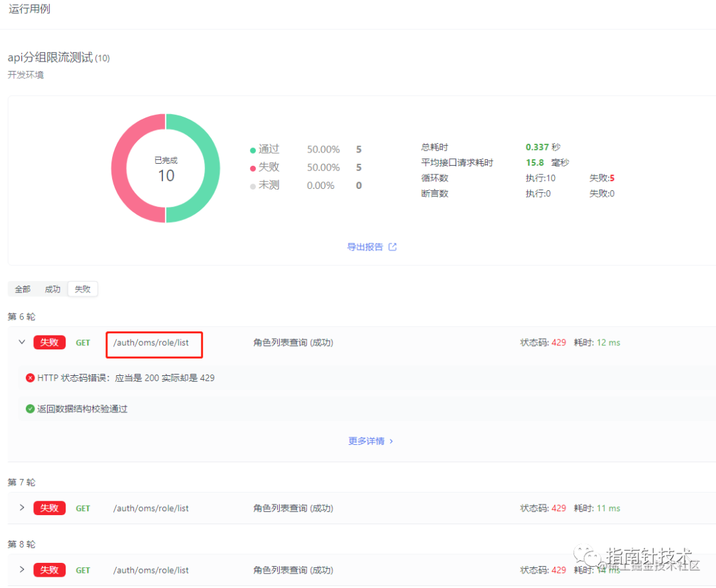Click the 通过 50.00% legend entry
Viewport: 716px width, 588px height.
[306, 149]
